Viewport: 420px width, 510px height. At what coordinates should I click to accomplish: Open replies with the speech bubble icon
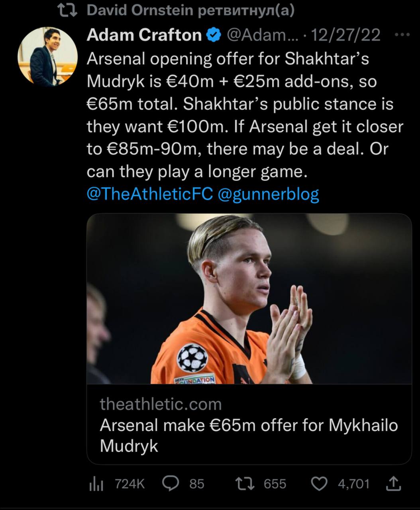click(171, 484)
